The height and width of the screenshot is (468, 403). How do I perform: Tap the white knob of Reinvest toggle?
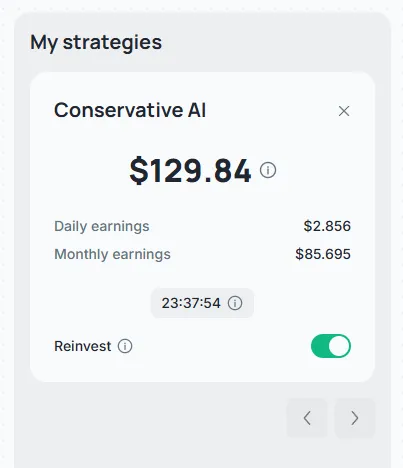[x=339, y=346]
